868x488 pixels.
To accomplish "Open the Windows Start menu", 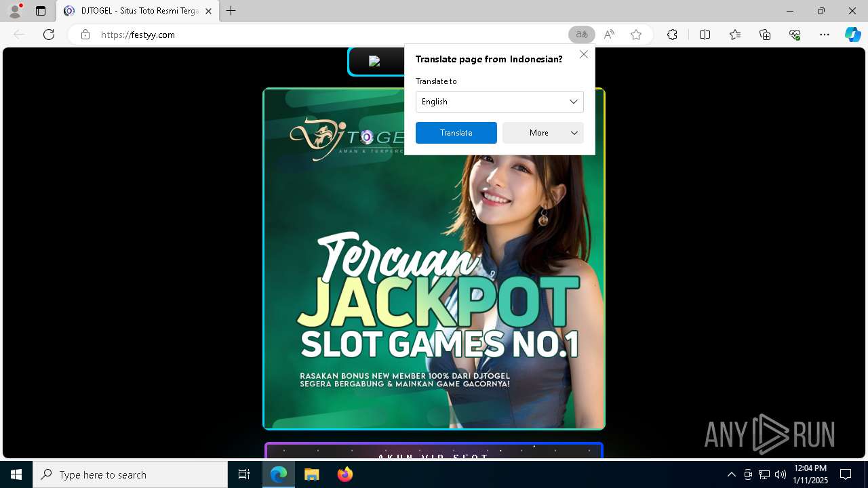I will 16,474.
